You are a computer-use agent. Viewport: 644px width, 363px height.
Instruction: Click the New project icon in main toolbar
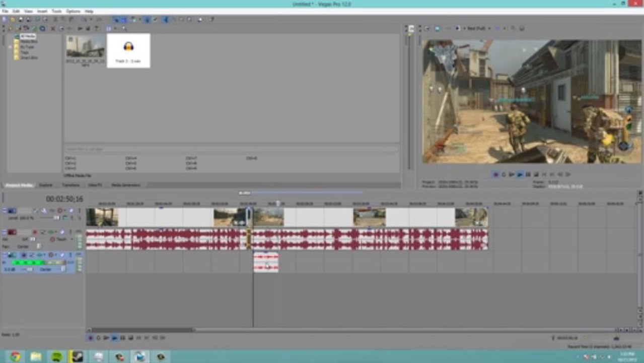[4, 19]
